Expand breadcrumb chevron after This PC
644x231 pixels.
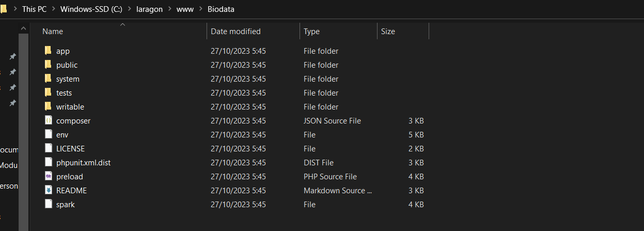point(53,9)
